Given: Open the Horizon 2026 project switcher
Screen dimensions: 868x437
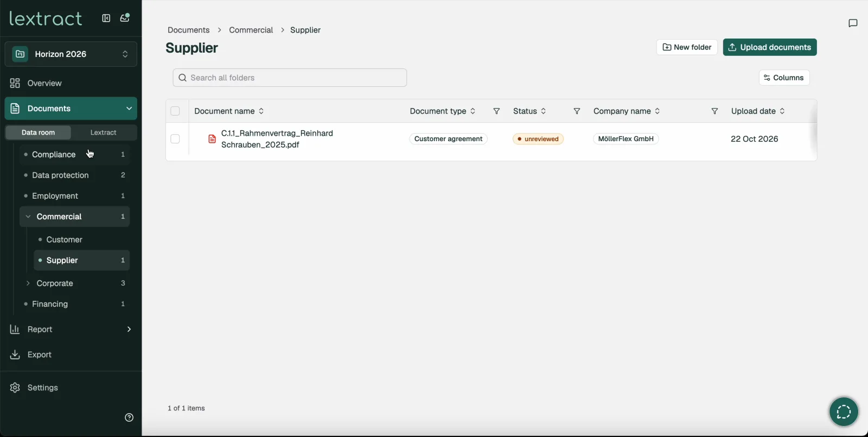Looking at the screenshot, I should (71, 54).
